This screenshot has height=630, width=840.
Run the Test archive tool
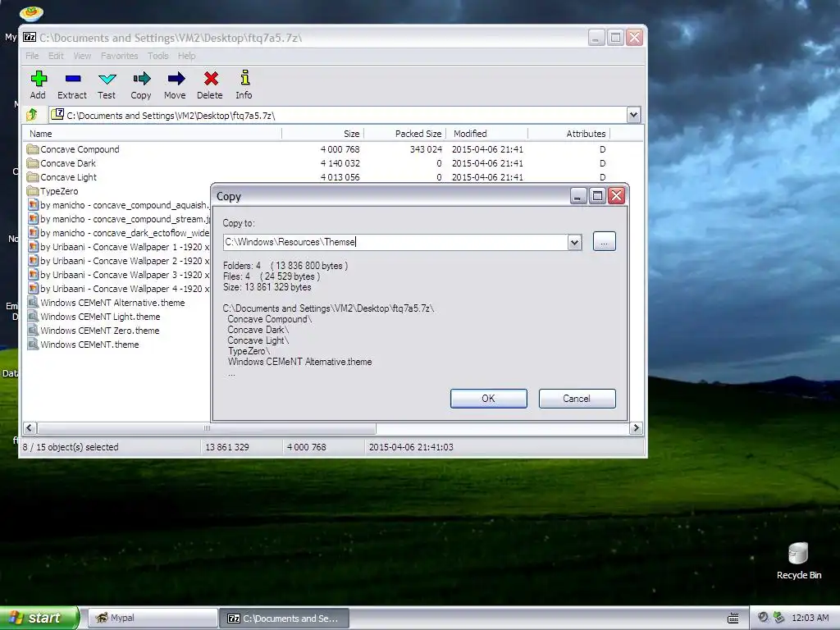(x=107, y=80)
